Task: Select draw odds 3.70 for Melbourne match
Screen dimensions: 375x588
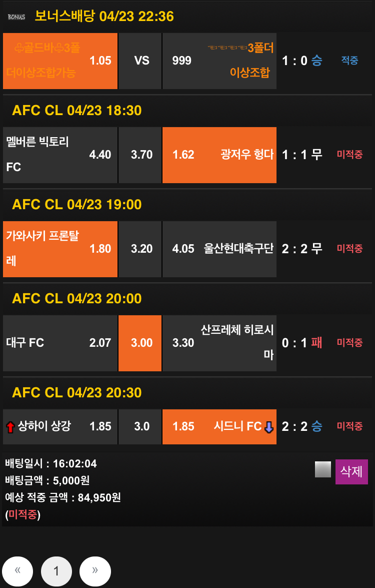Action: tap(141, 155)
